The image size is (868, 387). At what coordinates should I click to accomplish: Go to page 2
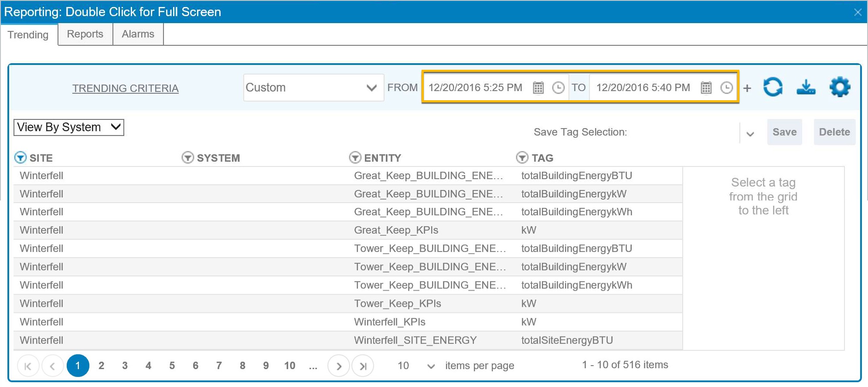101,366
